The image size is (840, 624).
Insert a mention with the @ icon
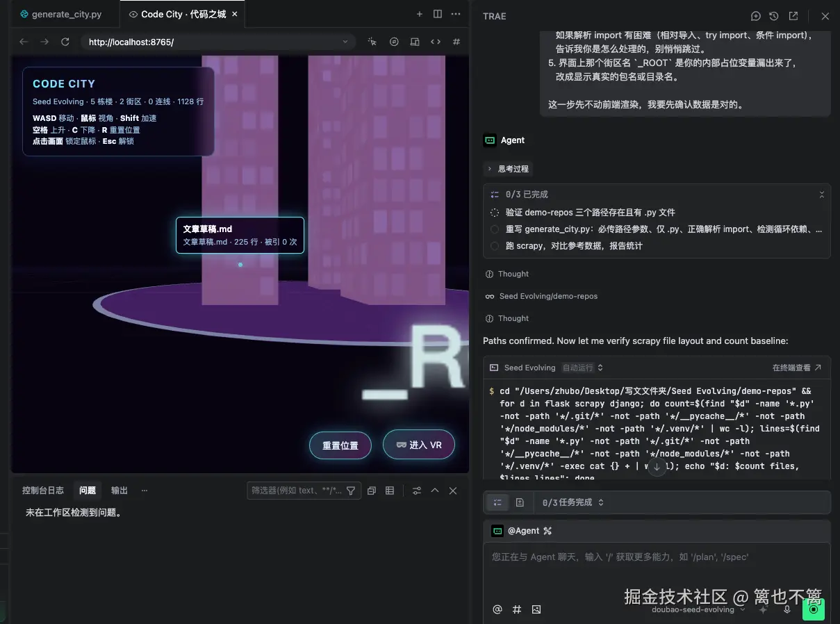tap(497, 609)
